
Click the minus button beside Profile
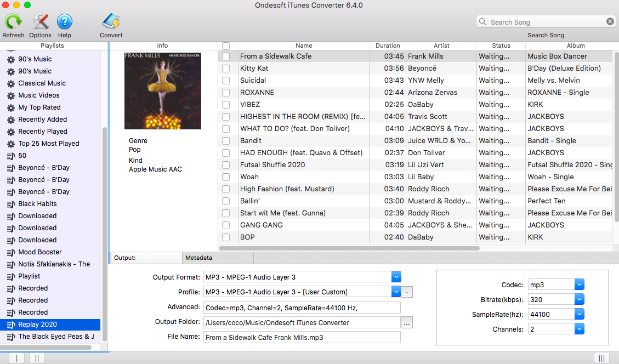[407, 293]
